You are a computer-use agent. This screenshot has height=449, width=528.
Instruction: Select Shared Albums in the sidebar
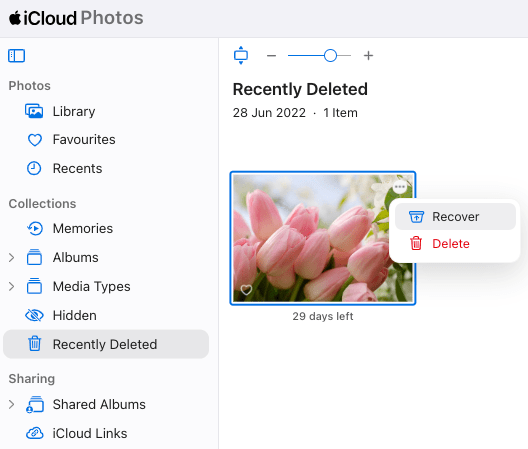point(106,404)
